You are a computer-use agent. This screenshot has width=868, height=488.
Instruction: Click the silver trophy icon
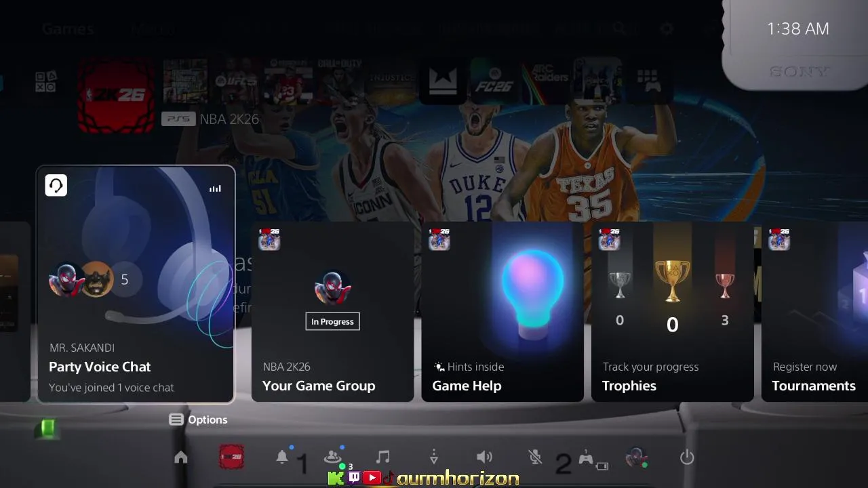(619, 285)
